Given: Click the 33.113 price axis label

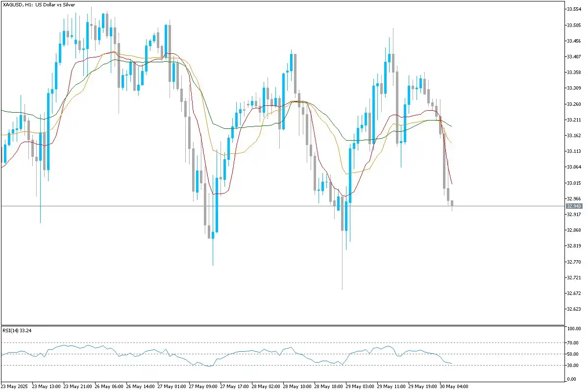Looking at the screenshot, I should pyautogui.click(x=574, y=151).
